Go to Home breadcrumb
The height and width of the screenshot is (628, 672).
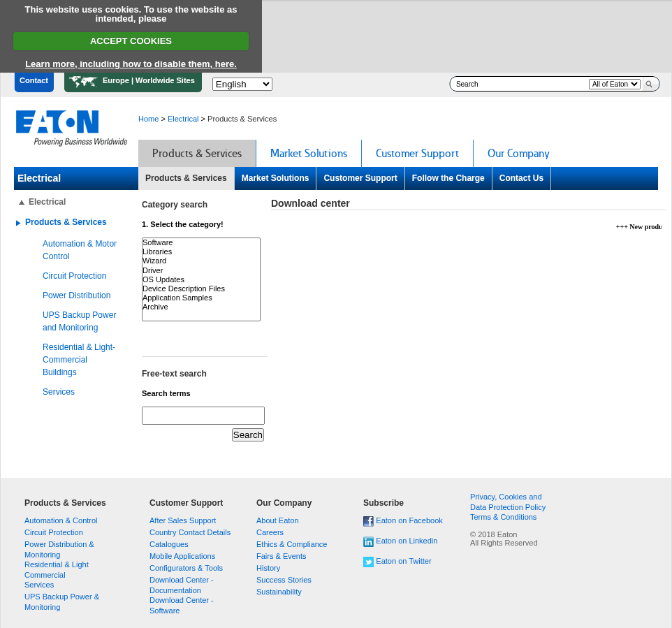[x=148, y=119]
